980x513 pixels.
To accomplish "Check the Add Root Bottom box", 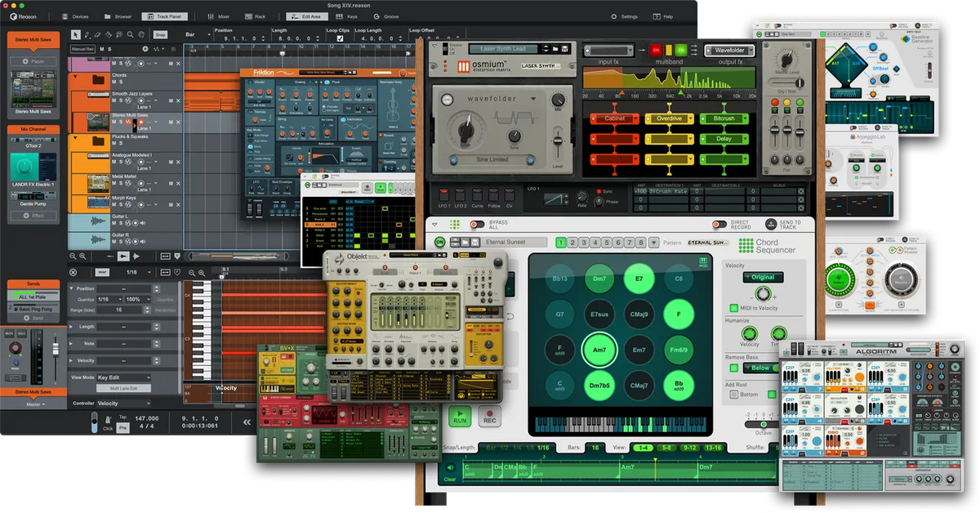I will point(733,395).
